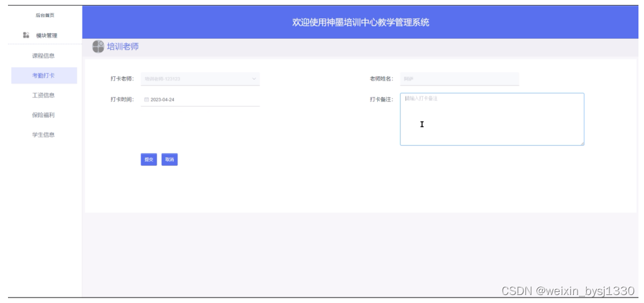Open 工资信息 from the sidebar
Image resolution: width=644 pixels, height=303 pixels.
tap(44, 95)
